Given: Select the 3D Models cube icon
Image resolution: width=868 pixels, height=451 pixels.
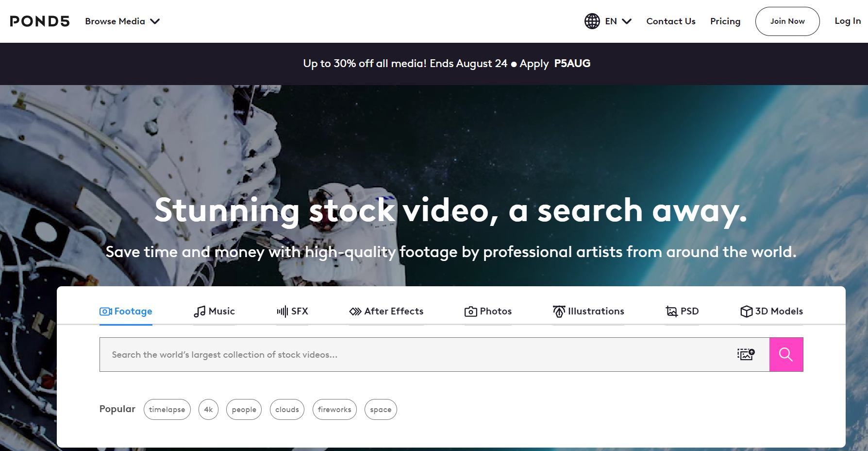Looking at the screenshot, I should pyautogui.click(x=746, y=312).
